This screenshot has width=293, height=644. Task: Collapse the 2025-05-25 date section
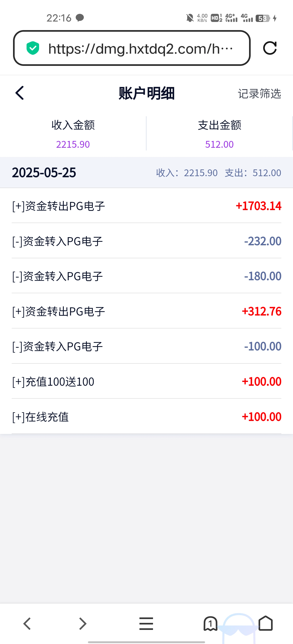click(146, 173)
